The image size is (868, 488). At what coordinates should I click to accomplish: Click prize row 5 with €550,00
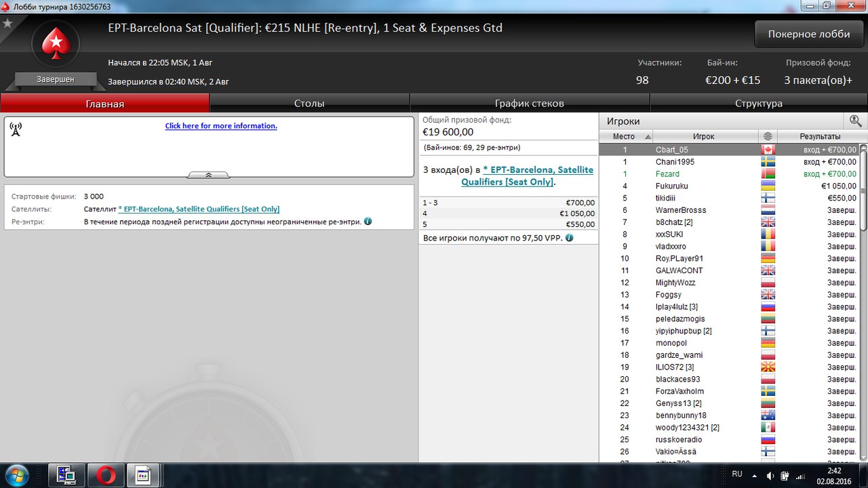[509, 224]
